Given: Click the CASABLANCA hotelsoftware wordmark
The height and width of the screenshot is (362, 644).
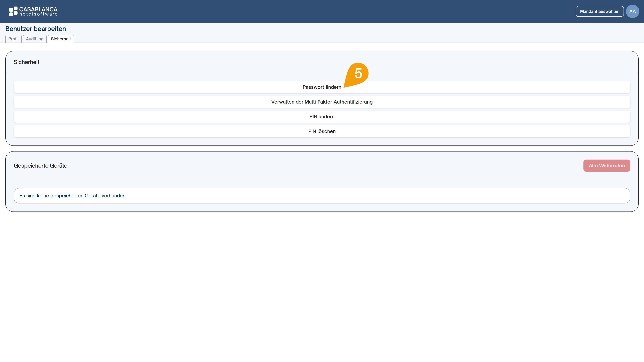Looking at the screenshot, I should coord(39,12).
